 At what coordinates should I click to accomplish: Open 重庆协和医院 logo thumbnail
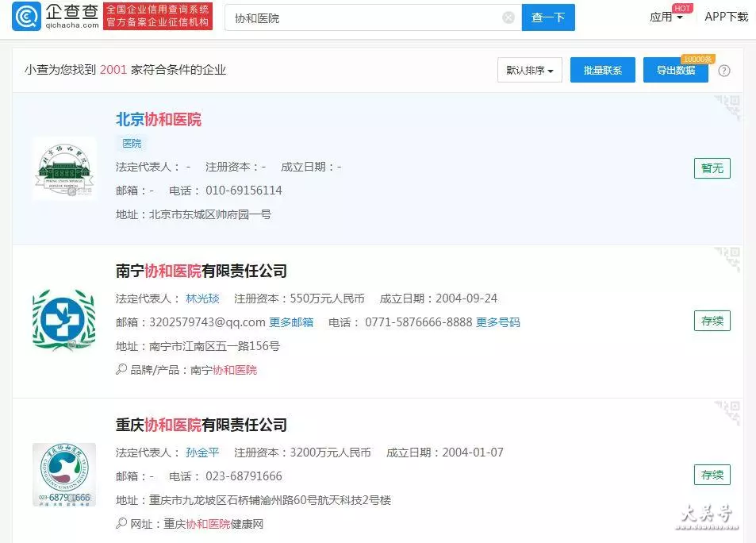64,475
